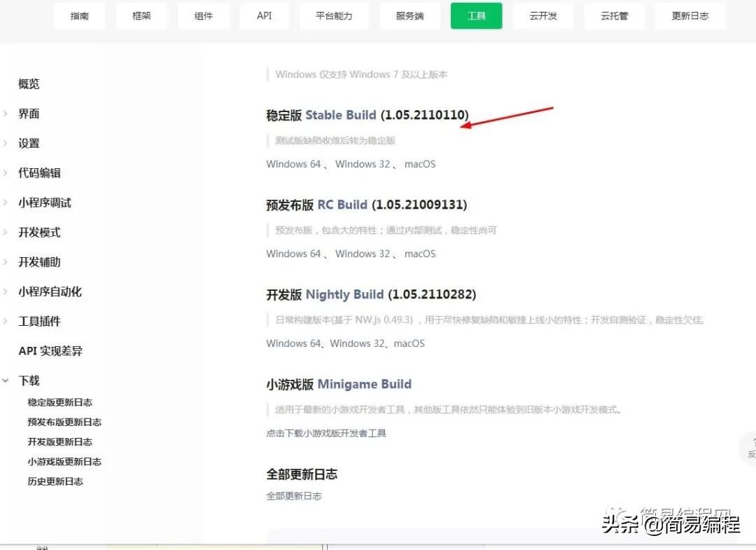The width and height of the screenshot is (756, 550).
Task: Expand the 开发模式 sidebar section
Action: 38,232
